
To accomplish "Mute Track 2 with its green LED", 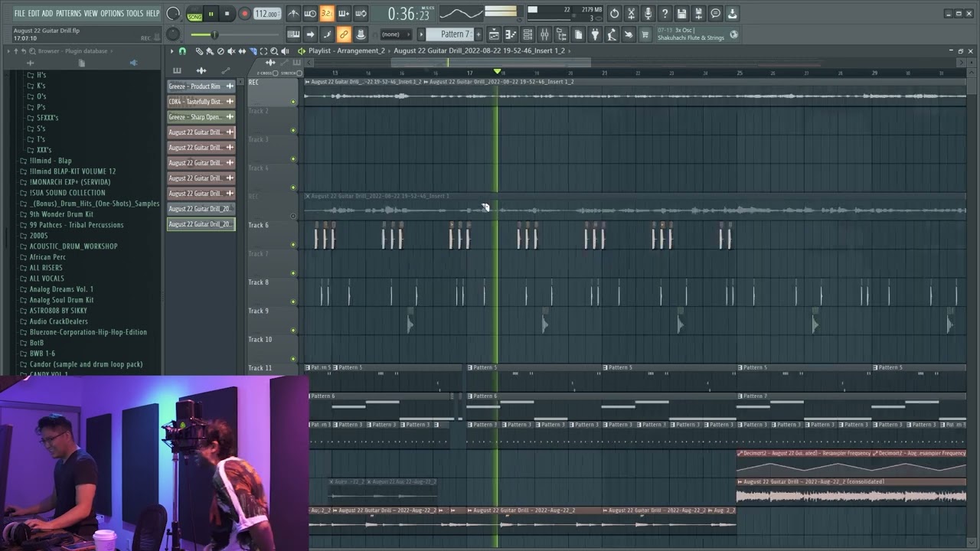I will (x=292, y=130).
